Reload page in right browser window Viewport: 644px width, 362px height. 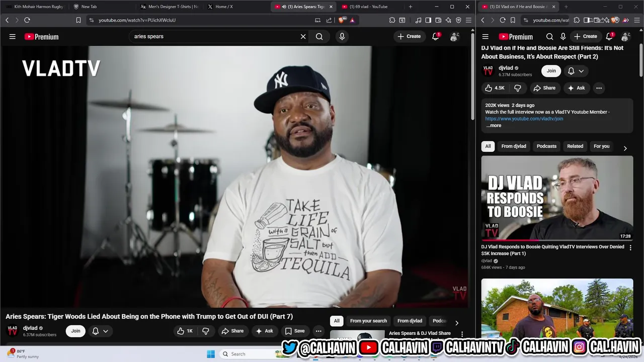[503, 20]
